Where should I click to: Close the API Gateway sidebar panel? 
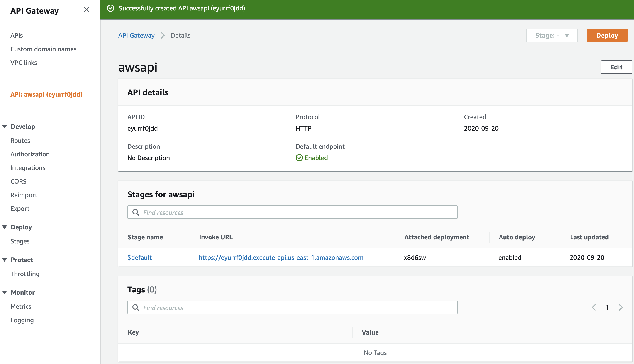tap(87, 10)
